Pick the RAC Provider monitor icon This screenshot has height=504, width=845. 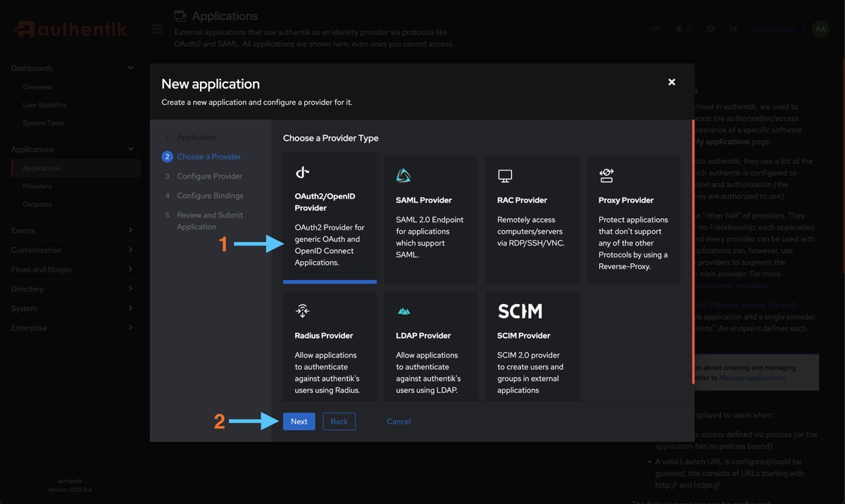[505, 175]
